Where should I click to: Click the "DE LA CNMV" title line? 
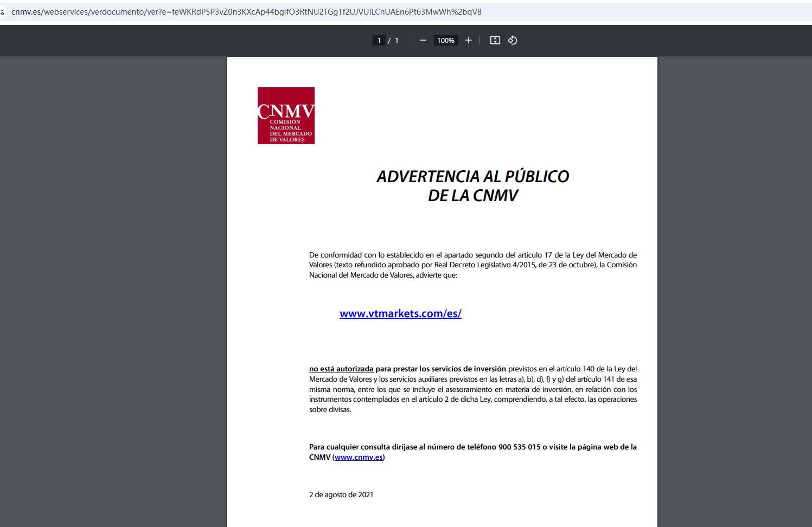coord(472,196)
